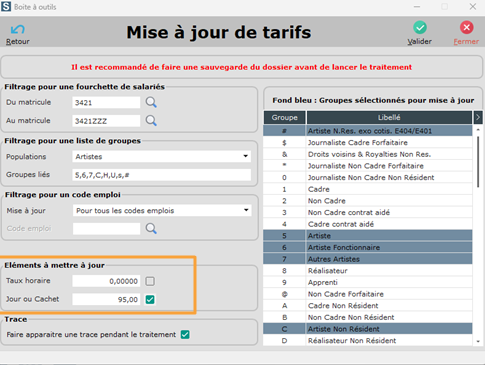Open search magnifier next to Au matricule

click(x=151, y=120)
